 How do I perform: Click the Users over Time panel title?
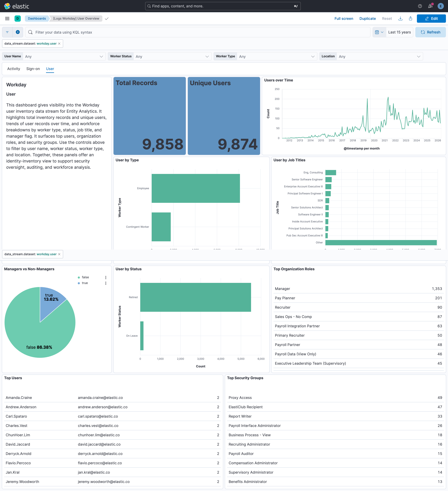(279, 80)
